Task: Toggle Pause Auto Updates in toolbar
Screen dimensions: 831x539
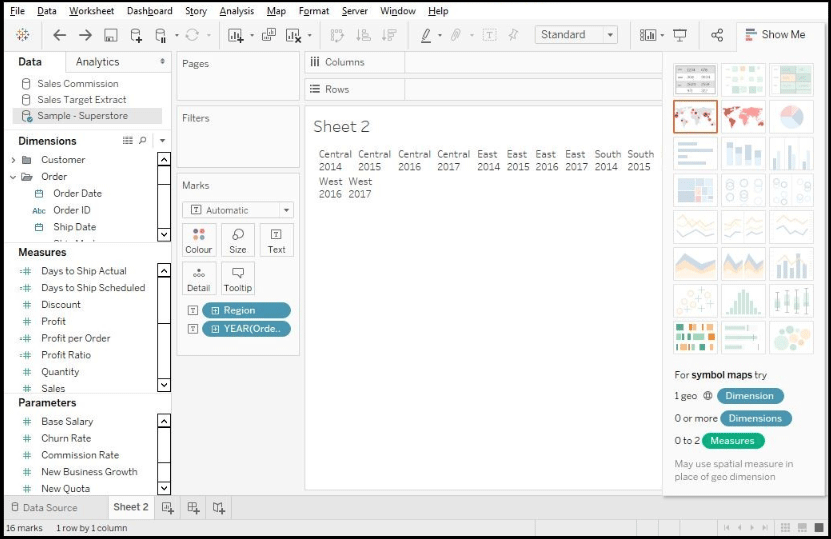Action: pos(160,35)
